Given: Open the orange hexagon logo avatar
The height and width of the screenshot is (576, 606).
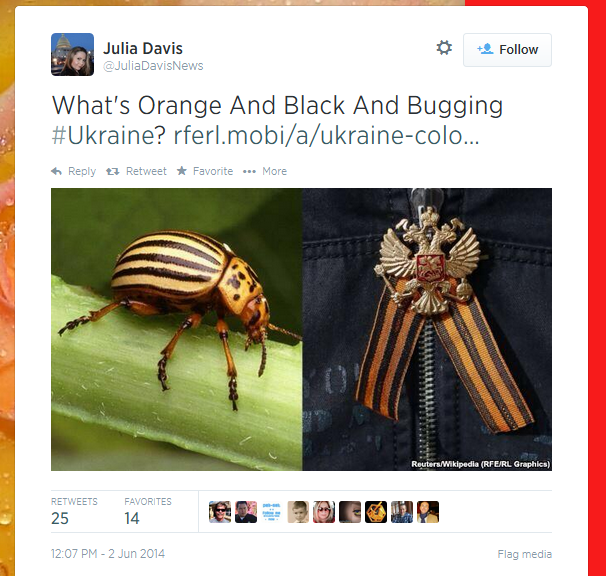Looking at the screenshot, I should (376, 512).
